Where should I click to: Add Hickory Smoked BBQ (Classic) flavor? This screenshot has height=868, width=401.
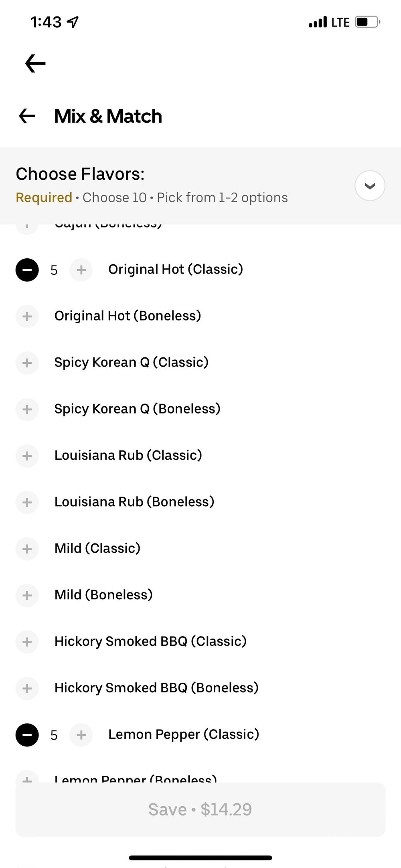point(27,642)
